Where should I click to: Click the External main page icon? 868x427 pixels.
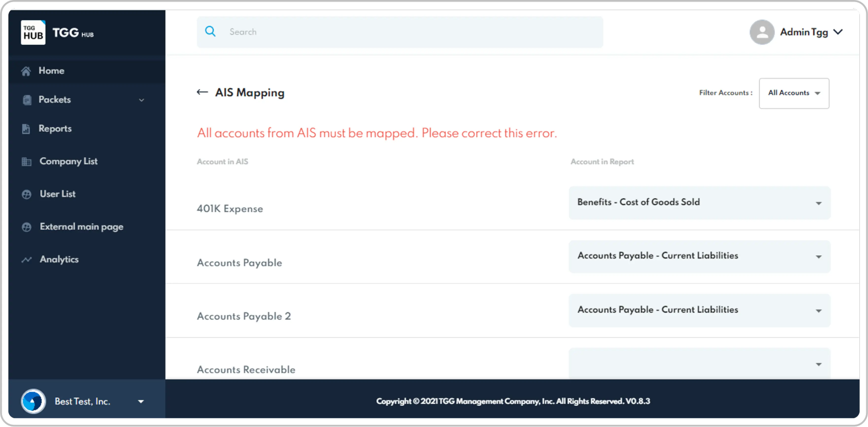tap(27, 227)
